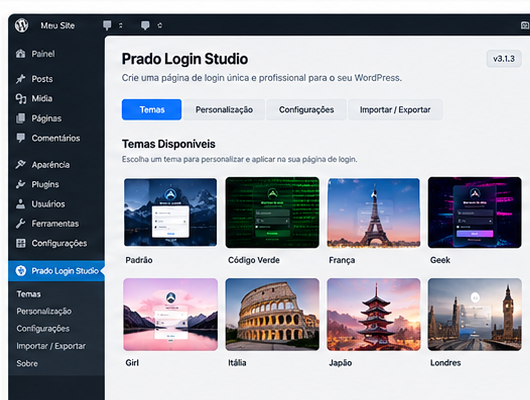530x400 pixels.
Task: Open the Temas submenu link
Action: 28,294
